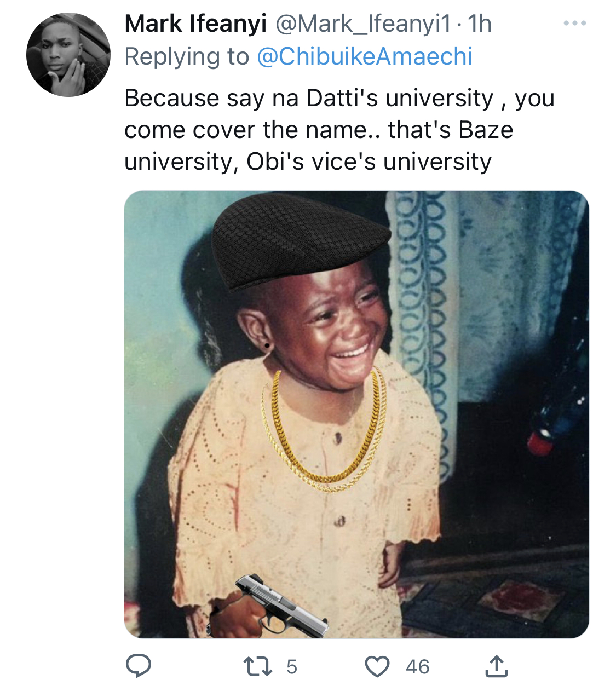Click the pistol graphic in the photo
616x697 pixels.
tap(281, 606)
